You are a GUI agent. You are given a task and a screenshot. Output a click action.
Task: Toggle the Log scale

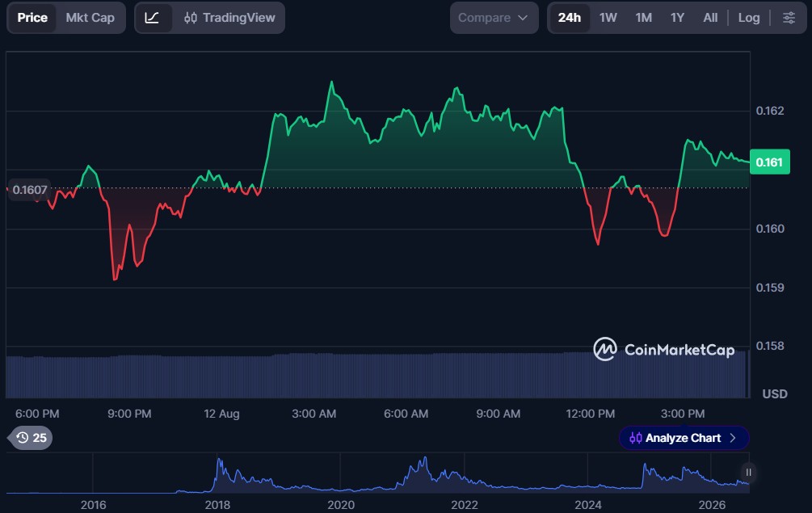point(749,18)
